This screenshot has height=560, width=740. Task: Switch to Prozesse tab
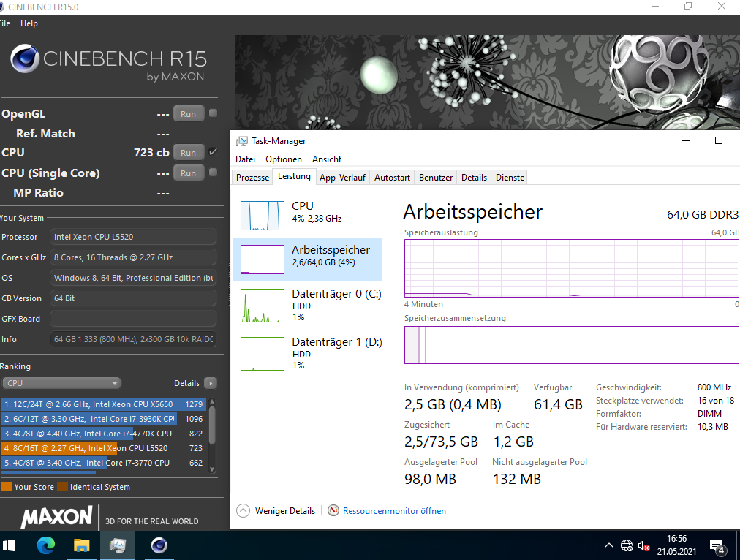pyautogui.click(x=252, y=178)
